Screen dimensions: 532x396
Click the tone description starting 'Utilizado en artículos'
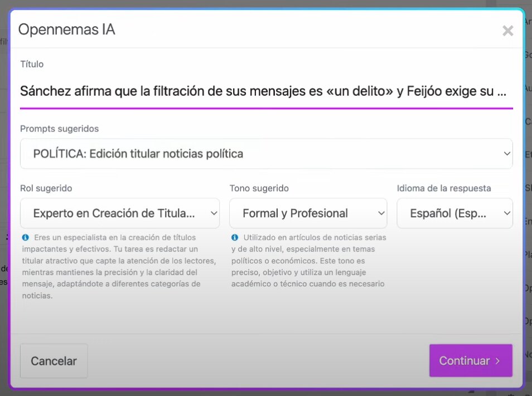(x=309, y=261)
